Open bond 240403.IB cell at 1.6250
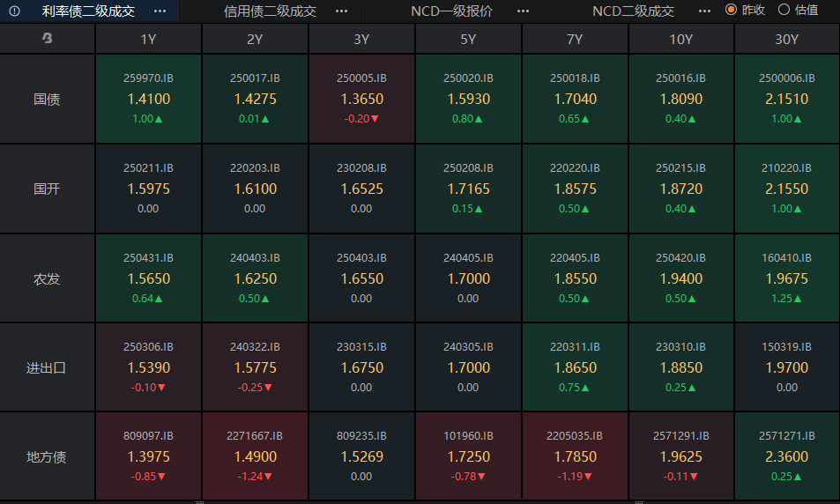Screen dimensions: 840x504 pyautogui.click(x=255, y=278)
